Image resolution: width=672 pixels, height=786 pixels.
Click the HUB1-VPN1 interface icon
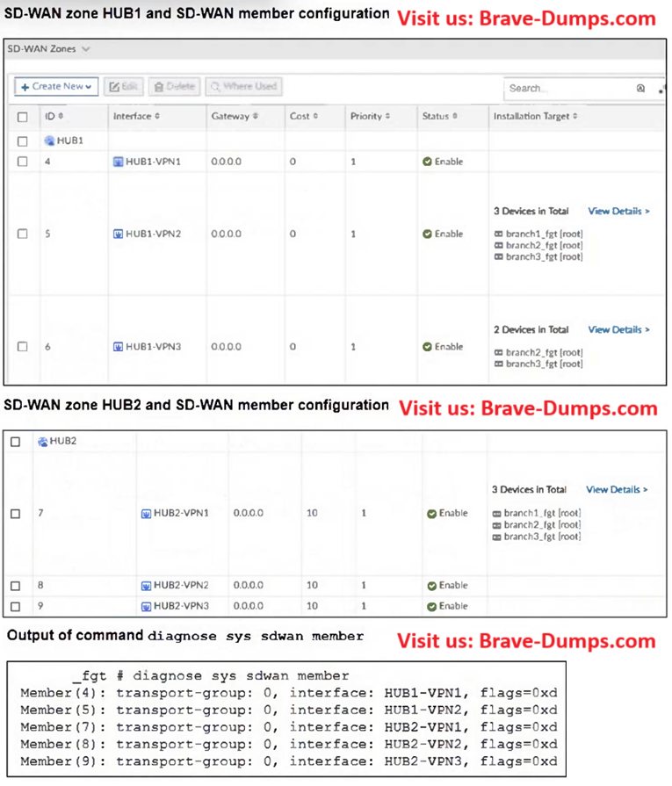118,162
